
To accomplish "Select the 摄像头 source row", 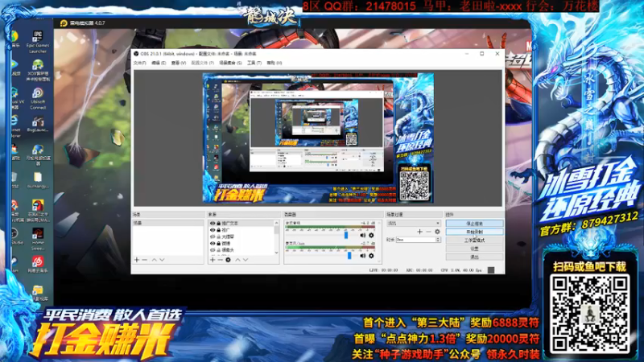I will [242, 250].
